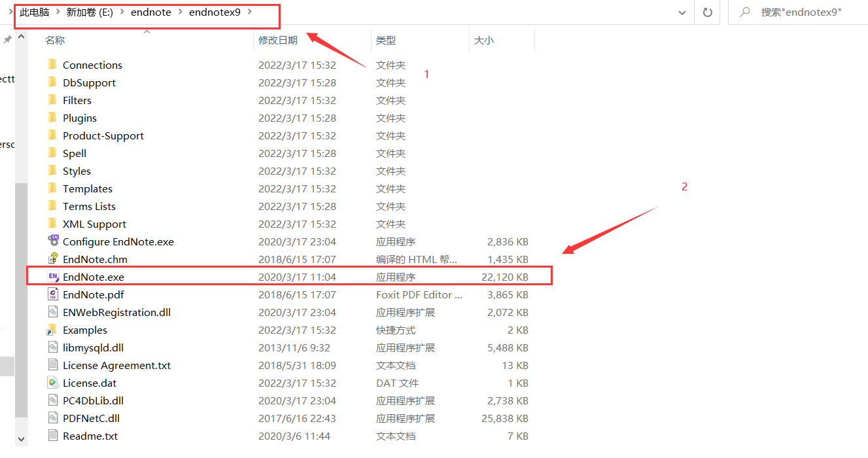Select the Templates folder icon
The image size is (868, 458).
[x=52, y=188]
